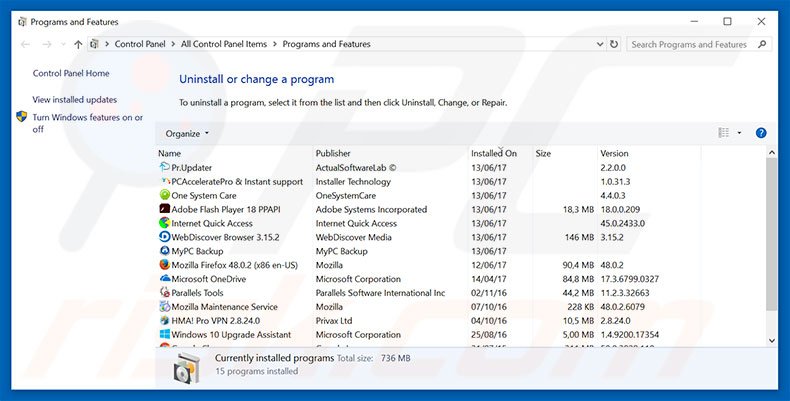
Task: Select Mozilla Maintenance Service entry
Action: (x=224, y=307)
